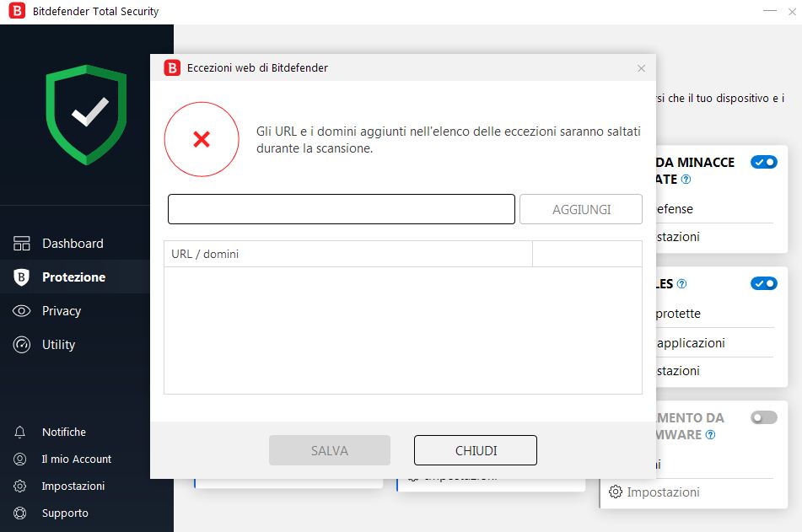
Task: Click the Utility gauge icon
Action: point(21,345)
